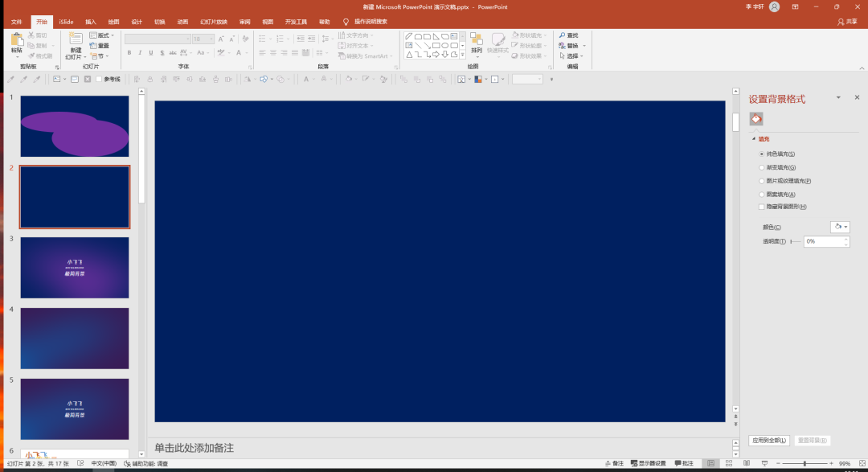Collapse the Fill (填充) section
Viewport: 868px width, 472px height.
tap(753, 139)
